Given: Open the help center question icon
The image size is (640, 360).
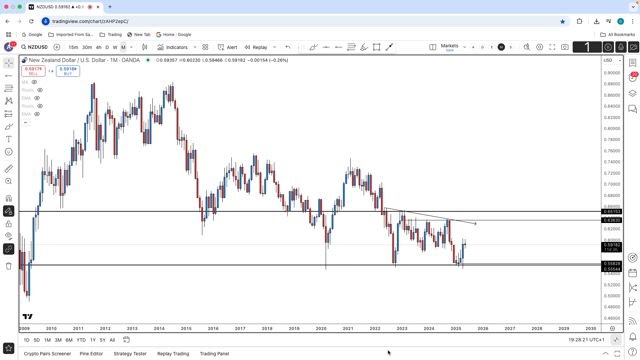Looking at the screenshot, I should point(633,352).
